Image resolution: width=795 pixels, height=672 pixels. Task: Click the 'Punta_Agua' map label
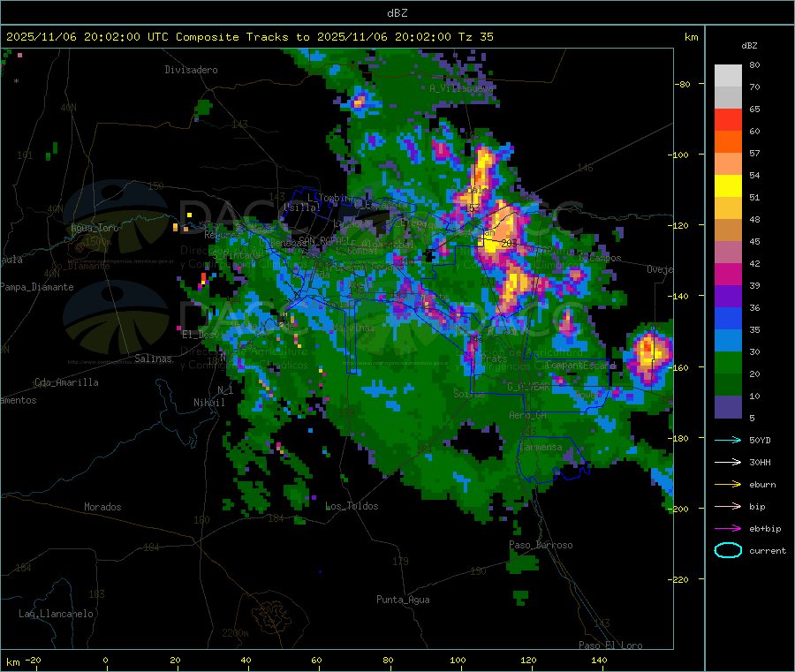(403, 600)
